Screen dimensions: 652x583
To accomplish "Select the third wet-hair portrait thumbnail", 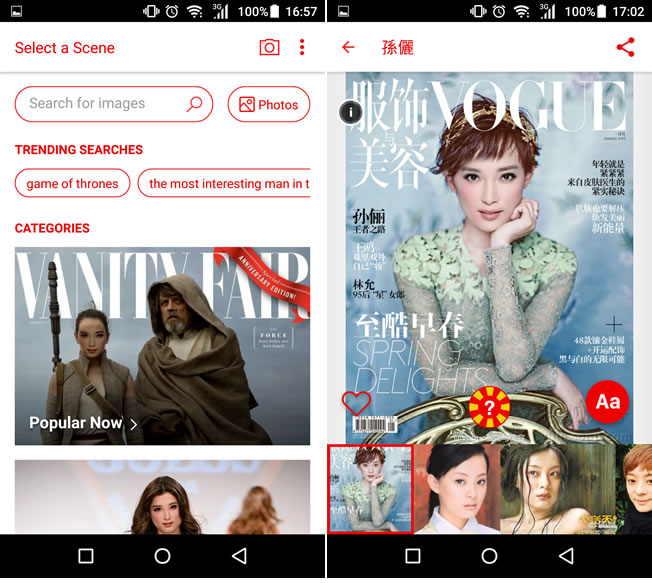I will [558, 489].
